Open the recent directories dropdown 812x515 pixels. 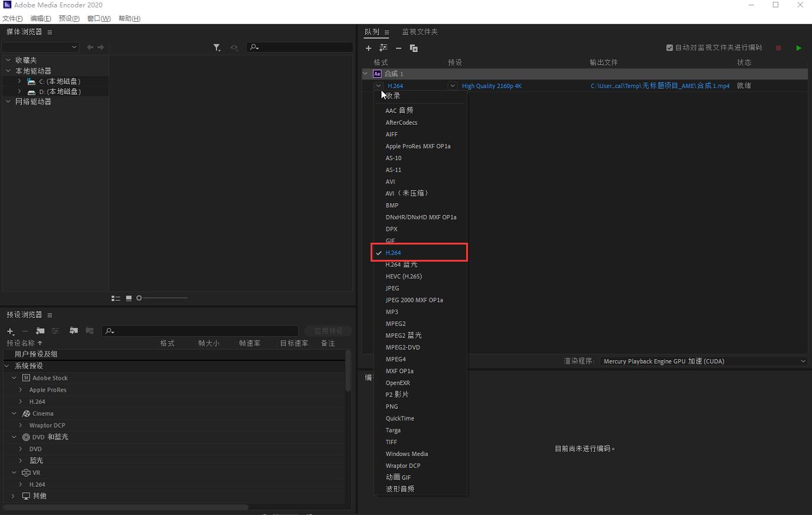40,47
